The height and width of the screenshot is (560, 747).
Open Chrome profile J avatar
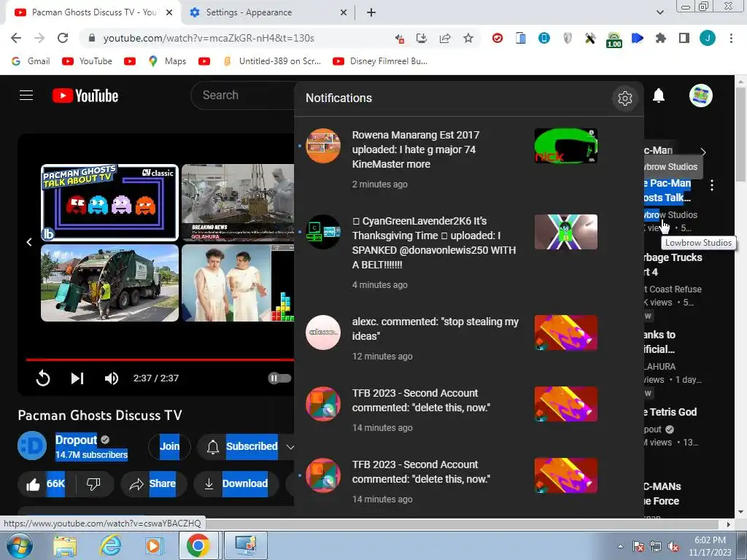pyautogui.click(x=708, y=38)
